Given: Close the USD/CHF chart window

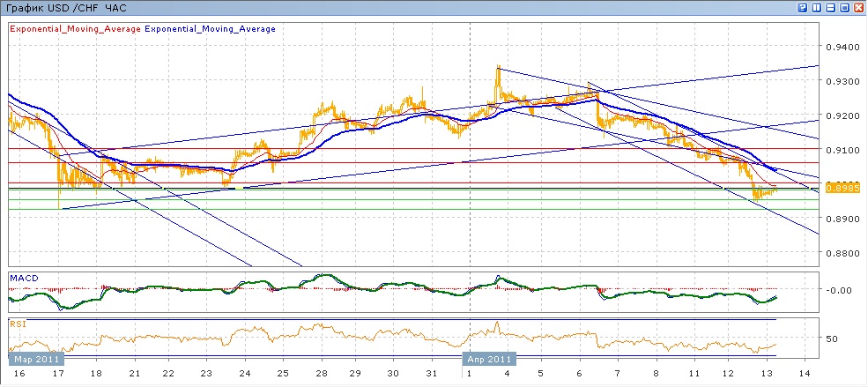Looking at the screenshot, I should pyautogui.click(x=858, y=7).
